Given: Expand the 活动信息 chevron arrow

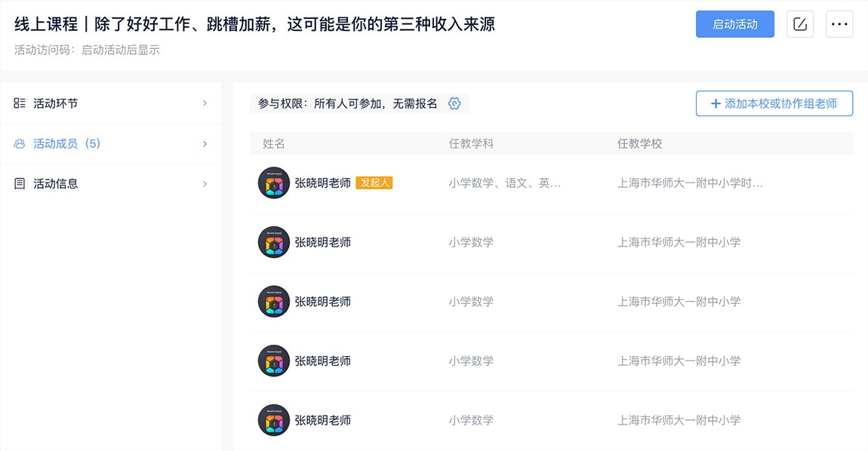Looking at the screenshot, I should (205, 184).
